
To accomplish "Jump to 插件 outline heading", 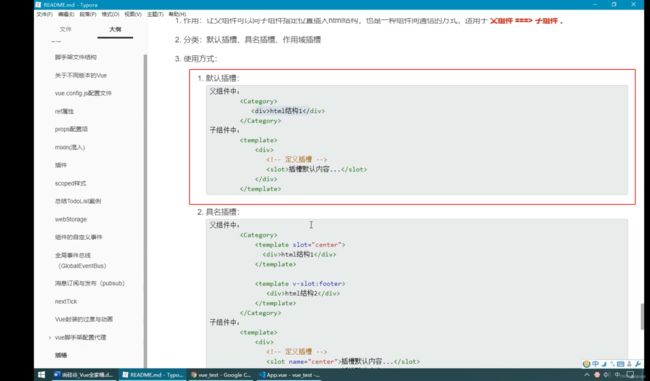I will tap(61, 165).
